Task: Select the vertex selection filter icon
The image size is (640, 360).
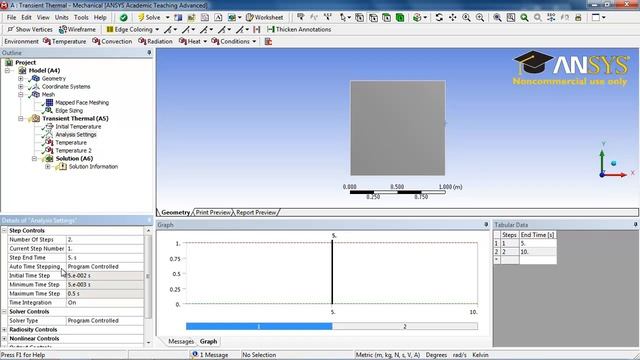Action: pyautogui.click(x=360, y=18)
